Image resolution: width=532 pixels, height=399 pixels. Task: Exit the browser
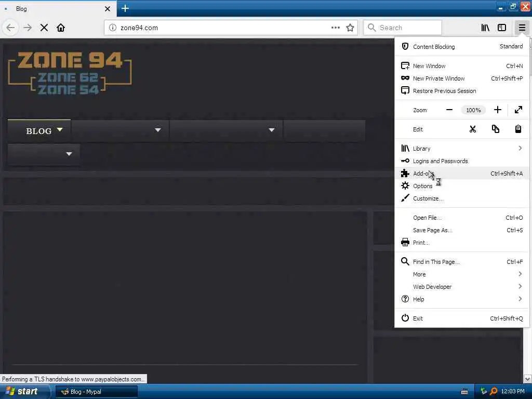[x=462, y=318]
